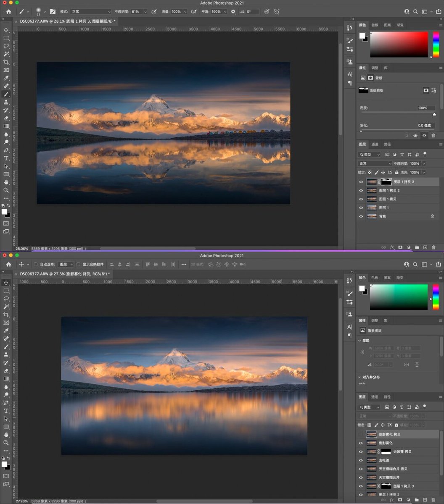
Task: Click the red color field in the 28.1% window
Action: [399, 45]
